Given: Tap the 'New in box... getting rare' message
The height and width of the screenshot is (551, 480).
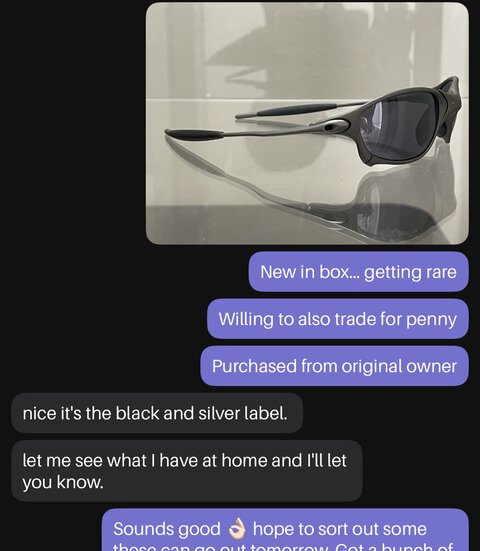Looking at the screenshot, I should coord(358,272).
